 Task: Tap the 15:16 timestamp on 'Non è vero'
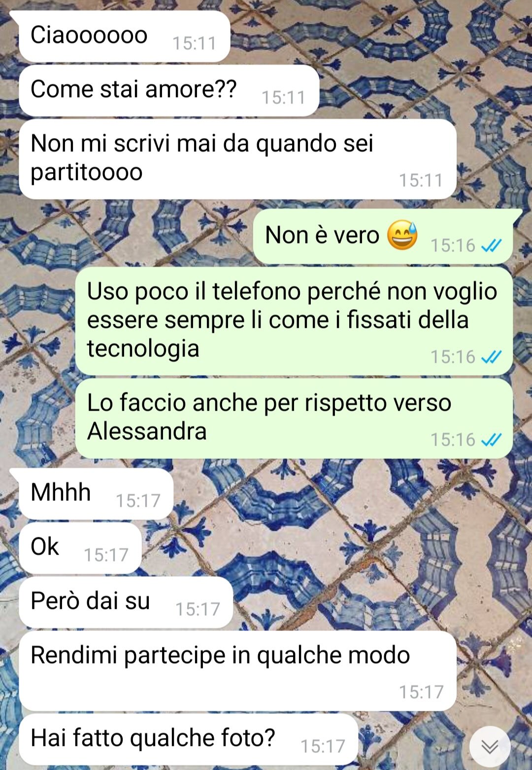[x=453, y=245]
